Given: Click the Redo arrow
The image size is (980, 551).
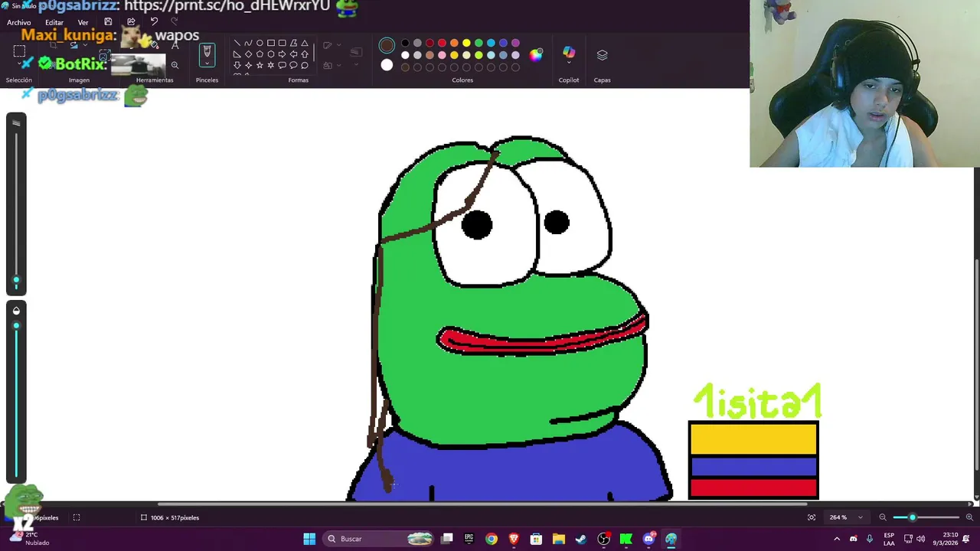Looking at the screenshot, I should (174, 21).
